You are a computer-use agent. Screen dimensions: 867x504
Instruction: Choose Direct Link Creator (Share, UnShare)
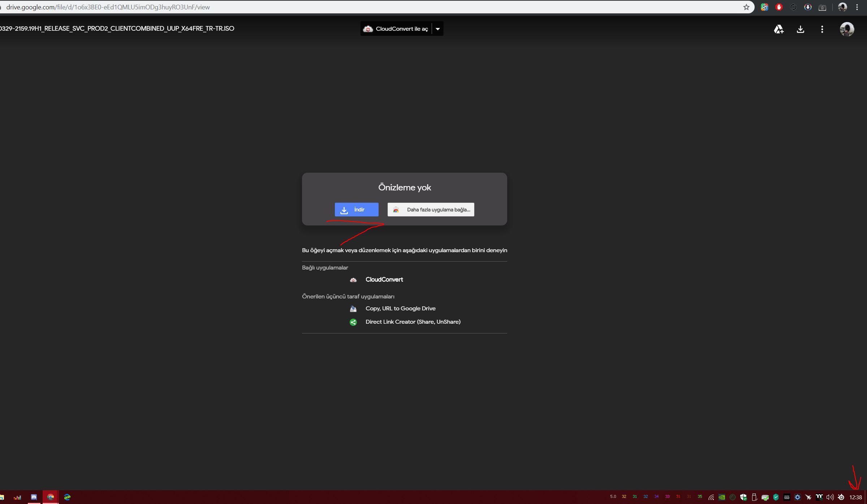point(413,322)
